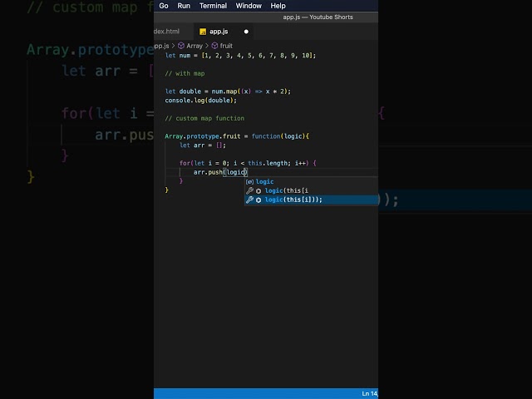Click the 'console.log(double);' line
Screen dimensions: 532x399
coord(201,101)
